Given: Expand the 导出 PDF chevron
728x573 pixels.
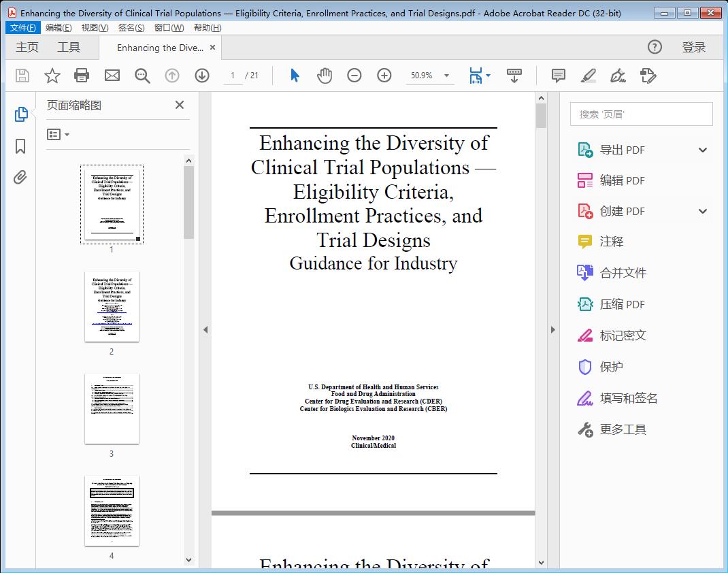Looking at the screenshot, I should coord(702,149).
